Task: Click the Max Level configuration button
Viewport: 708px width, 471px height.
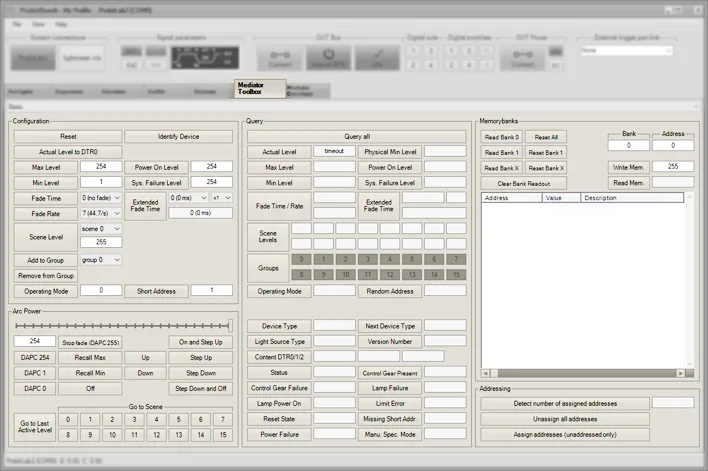Action: 46,168
